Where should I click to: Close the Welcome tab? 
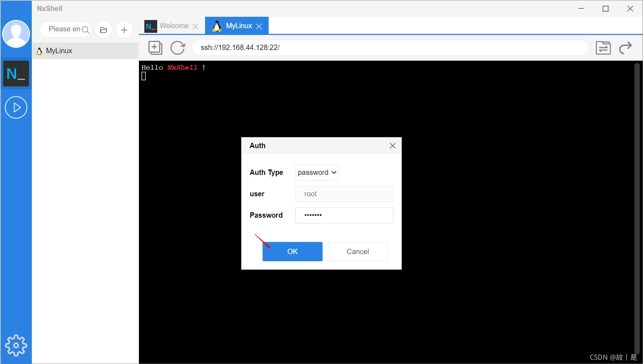195,26
